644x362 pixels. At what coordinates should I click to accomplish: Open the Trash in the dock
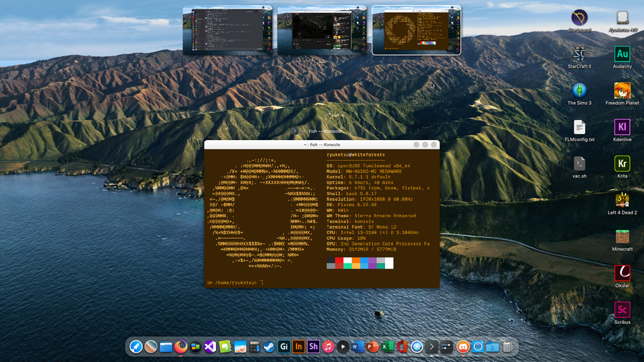pos(508,347)
